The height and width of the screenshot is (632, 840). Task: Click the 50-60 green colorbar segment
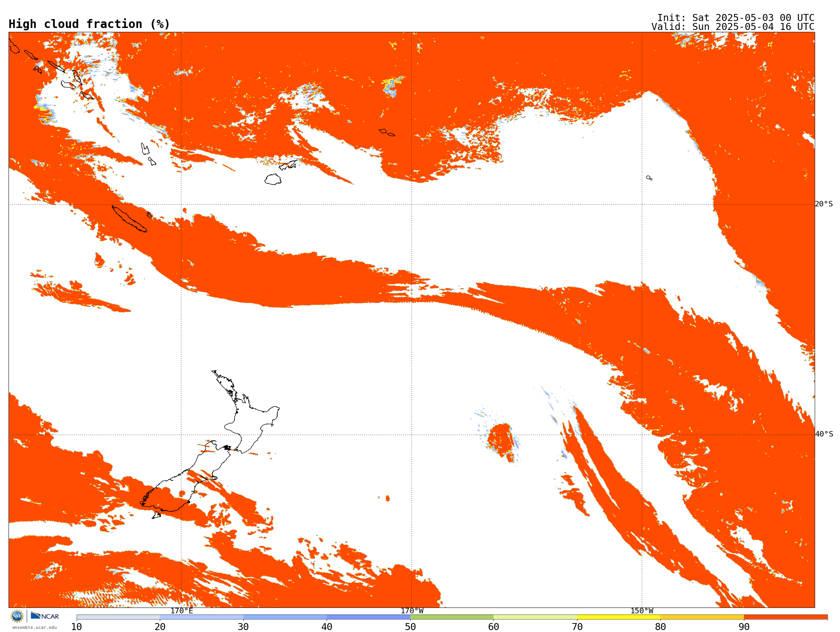pos(452,617)
